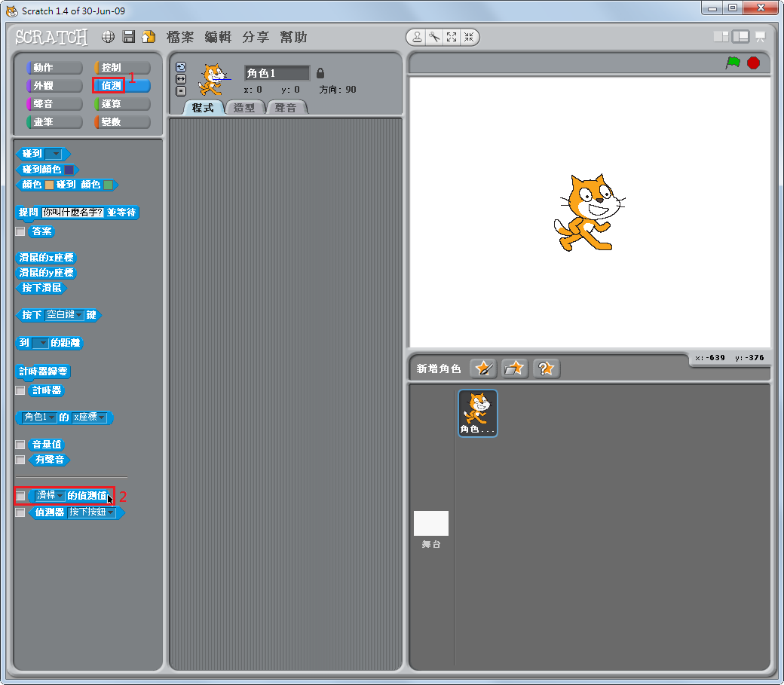
Task: Click the green swatch in 顏色碰到顏色 block
Action: click(108, 185)
